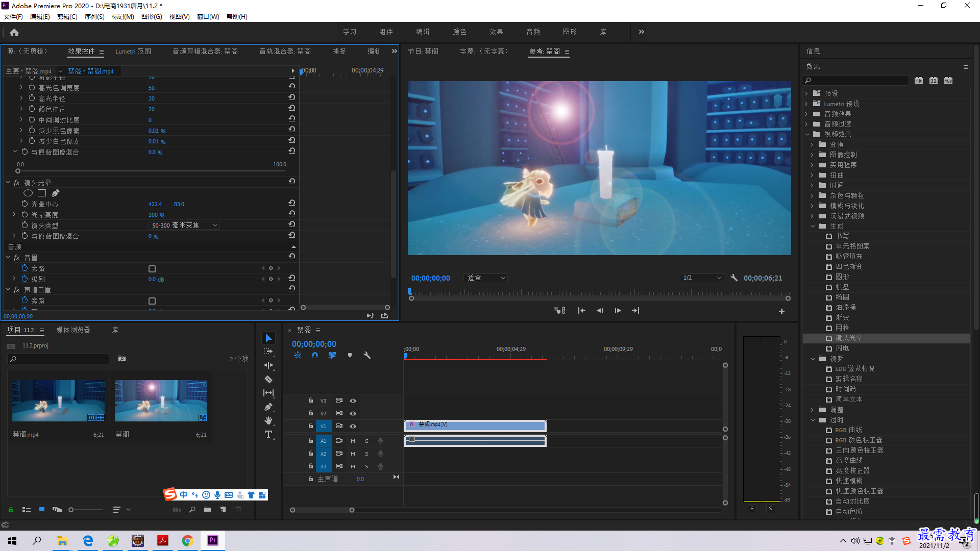Open playback resolution 1/2 dropdown
Image resolution: width=980 pixels, height=551 pixels.
[x=702, y=278]
